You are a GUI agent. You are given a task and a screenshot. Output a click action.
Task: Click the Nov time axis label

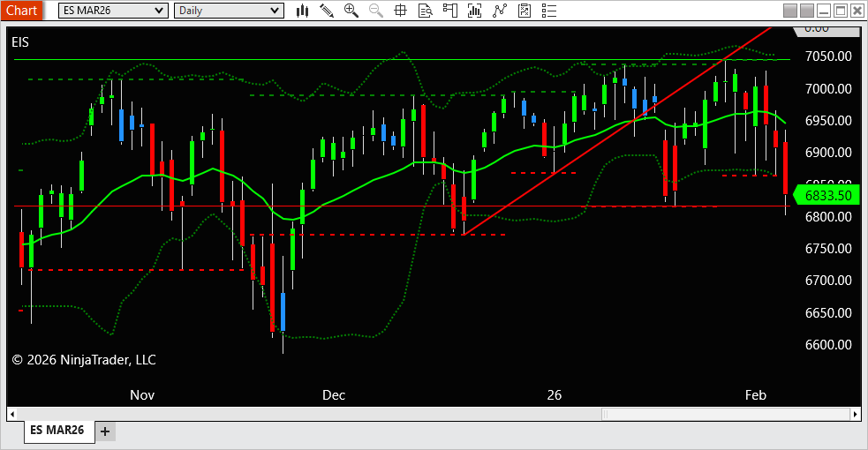click(x=142, y=395)
